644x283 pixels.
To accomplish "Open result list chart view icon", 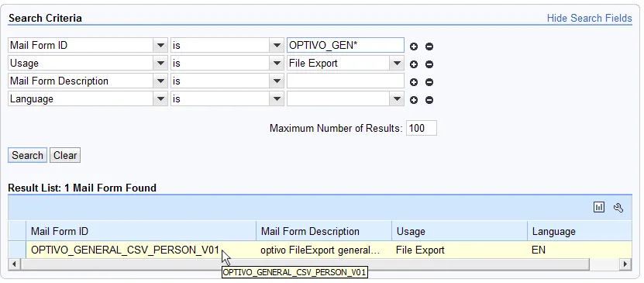I will click(x=599, y=208).
